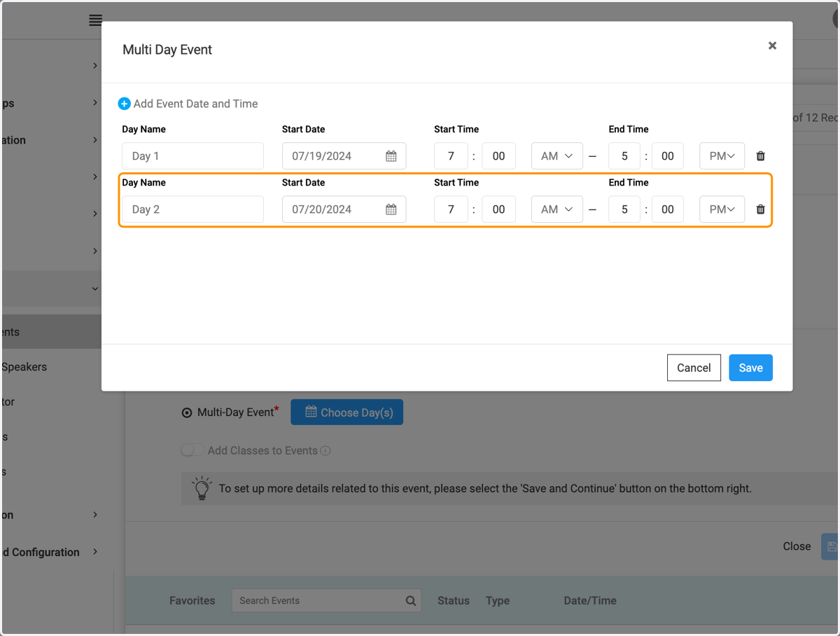Click the Day 1 name field
This screenshot has width=840, height=636.
coord(192,156)
